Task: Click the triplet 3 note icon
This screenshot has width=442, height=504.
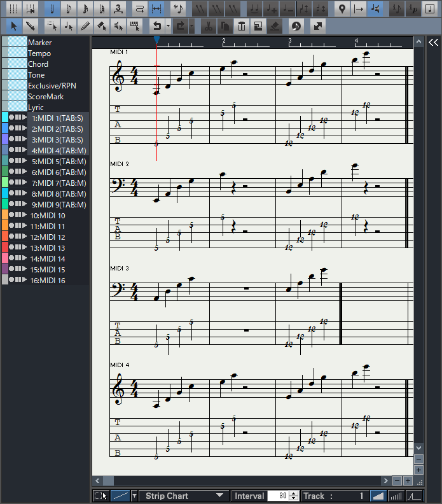Action: tap(118, 9)
